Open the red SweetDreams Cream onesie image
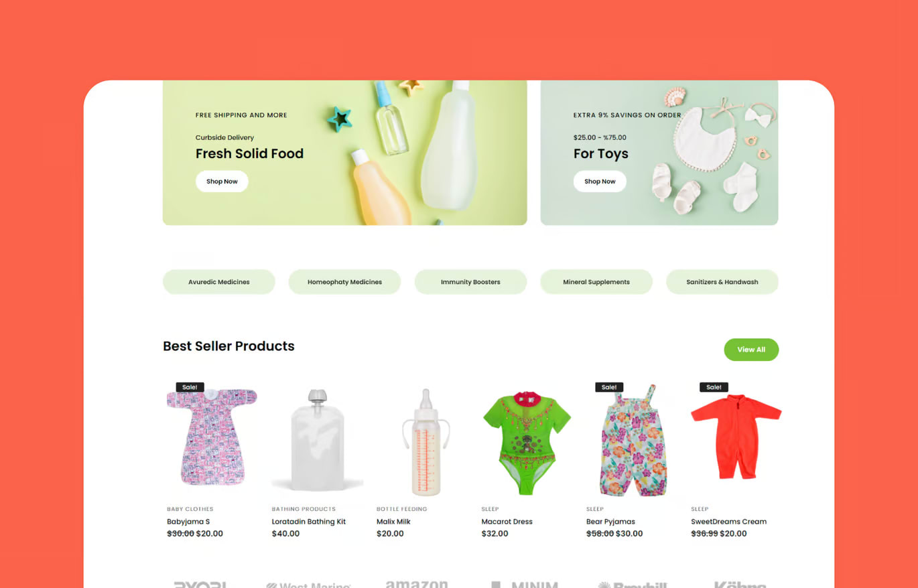Viewport: 918px width, 588px height. pos(736,437)
